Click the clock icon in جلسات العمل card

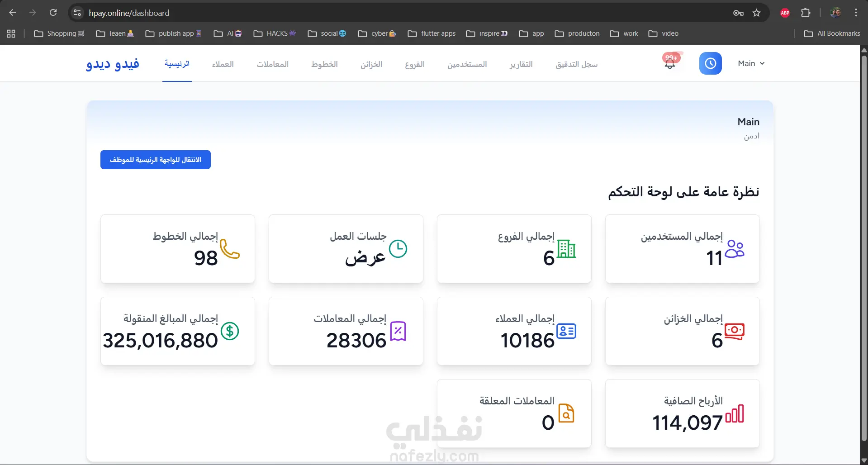tap(398, 249)
